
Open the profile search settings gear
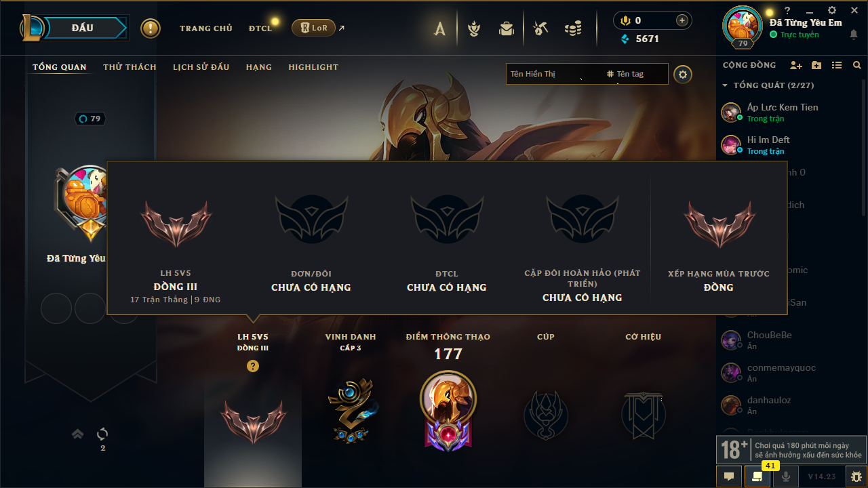click(x=683, y=74)
